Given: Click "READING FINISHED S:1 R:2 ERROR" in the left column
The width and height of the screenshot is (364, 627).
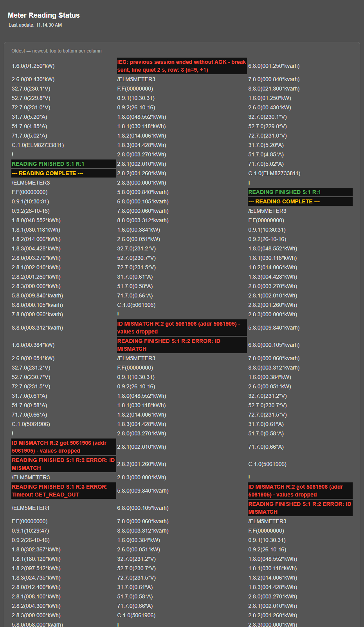Looking at the screenshot, I should coord(64,464).
